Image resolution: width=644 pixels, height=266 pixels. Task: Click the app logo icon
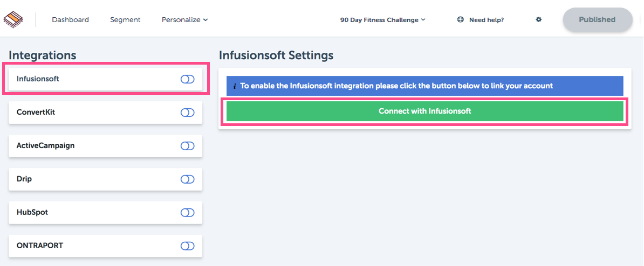click(13, 19)
